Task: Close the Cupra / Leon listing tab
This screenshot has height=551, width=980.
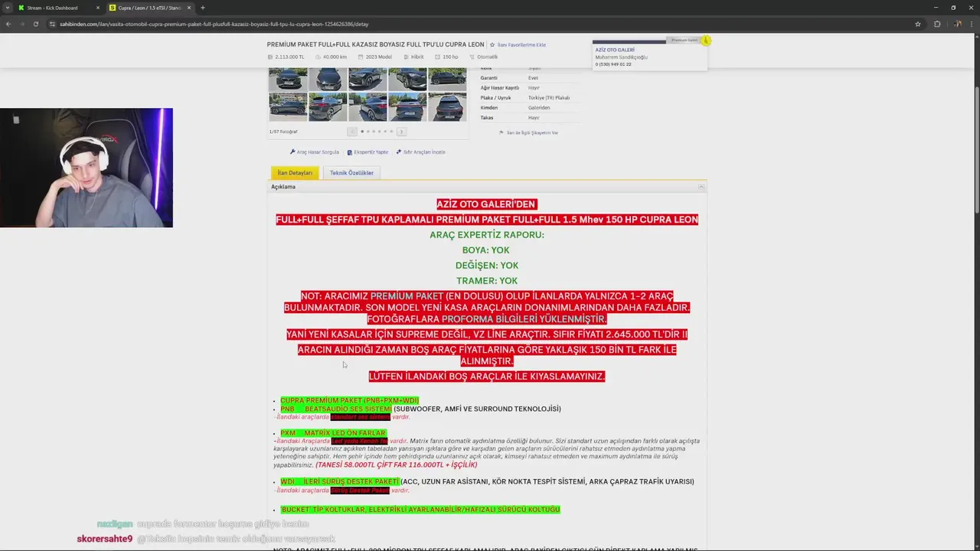Action: (x=188, y=8)
